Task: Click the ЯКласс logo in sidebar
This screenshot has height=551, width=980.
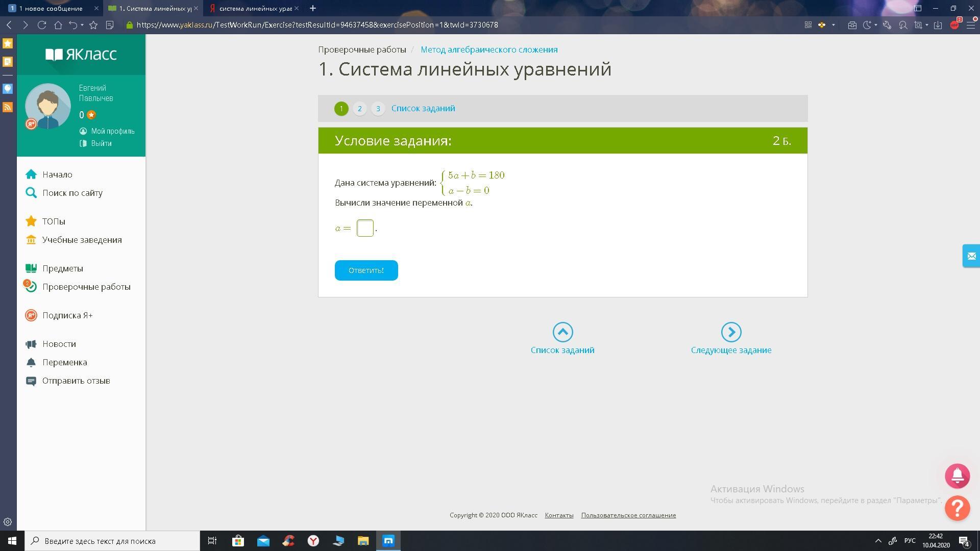Action: 81,54
